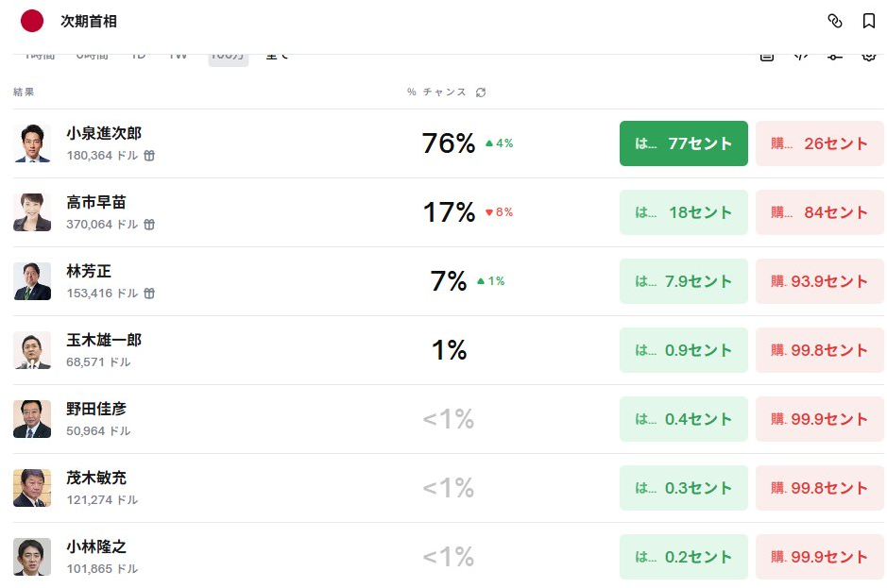Select Yes 0.4セント for 野田佳彦
The width and height of the screenshot is (887, 588).
click(x=683, y=419)
